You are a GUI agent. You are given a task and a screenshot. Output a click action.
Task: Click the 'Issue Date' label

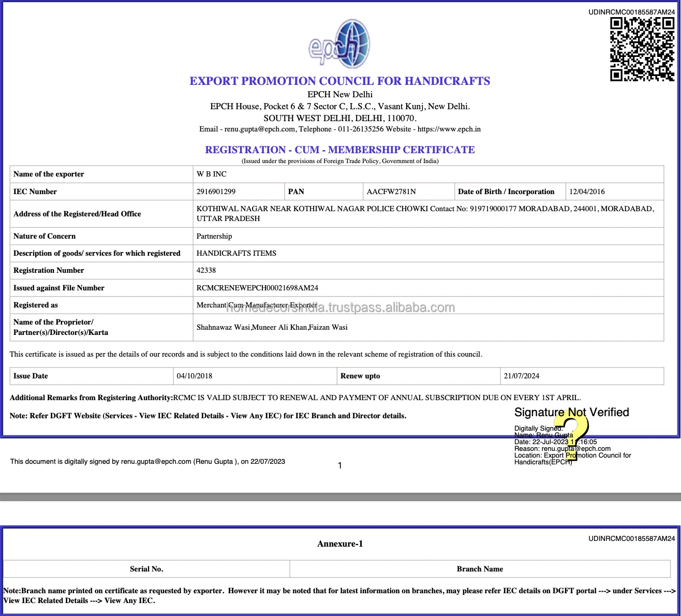(31, 376)
